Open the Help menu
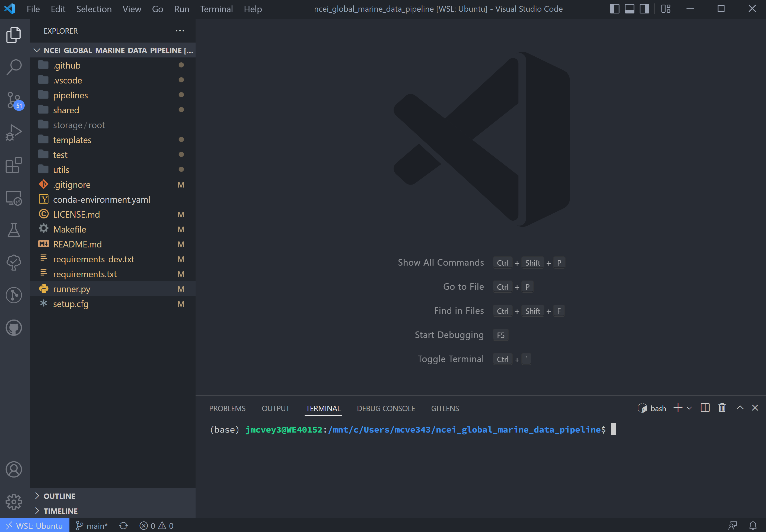The width and height of the screenshot is (766, 532). [253, 9]
